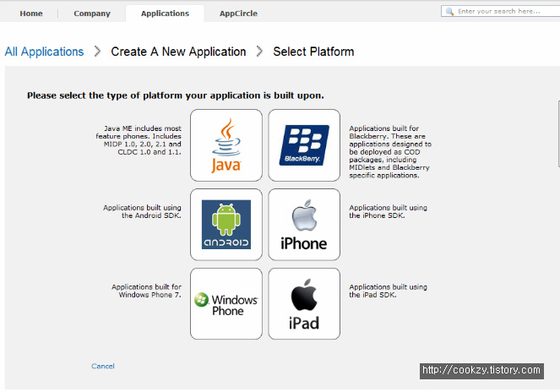Click the search magnifier icon

pos(449,12)
